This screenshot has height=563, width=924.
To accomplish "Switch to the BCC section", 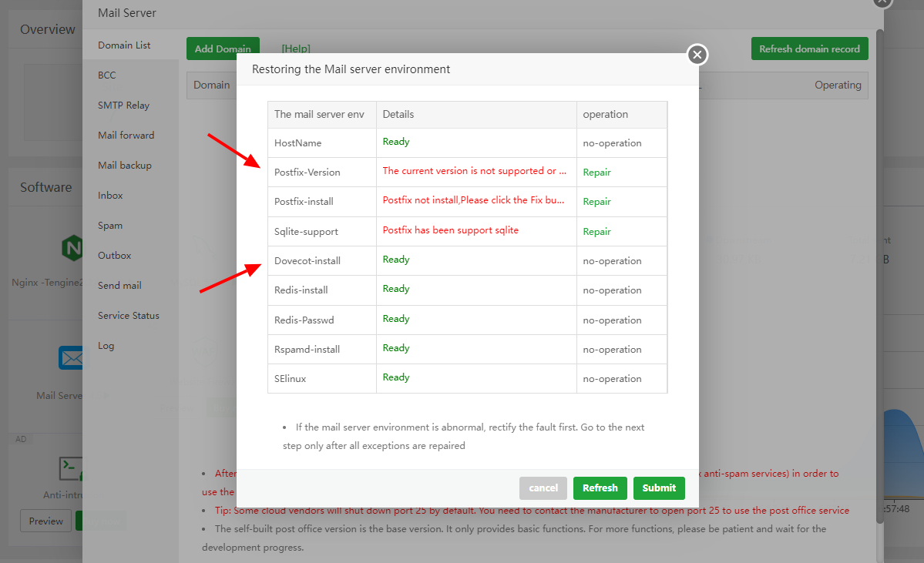I will [x=107, y=75].
